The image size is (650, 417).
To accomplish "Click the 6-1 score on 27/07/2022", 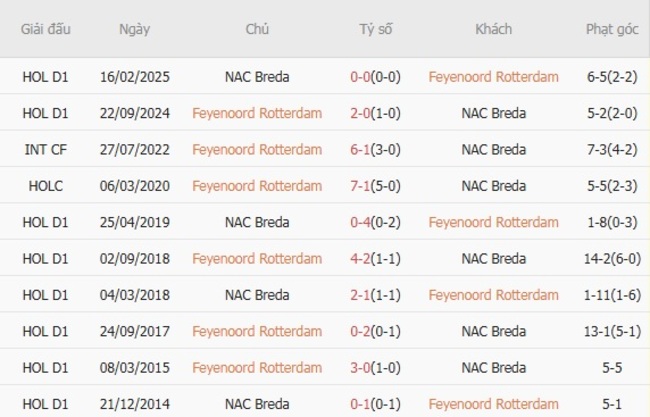I will tap(362, 150).
